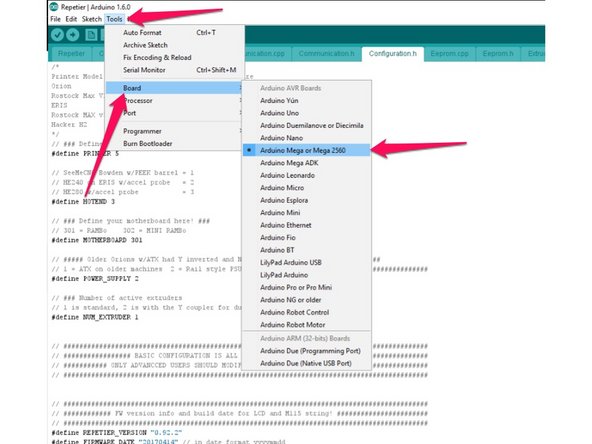This screenshot has width=592, height=444.
Task: Select Arduino Pro or Pro Mini board
Action: pyautogui.click(x=306, y=287)
